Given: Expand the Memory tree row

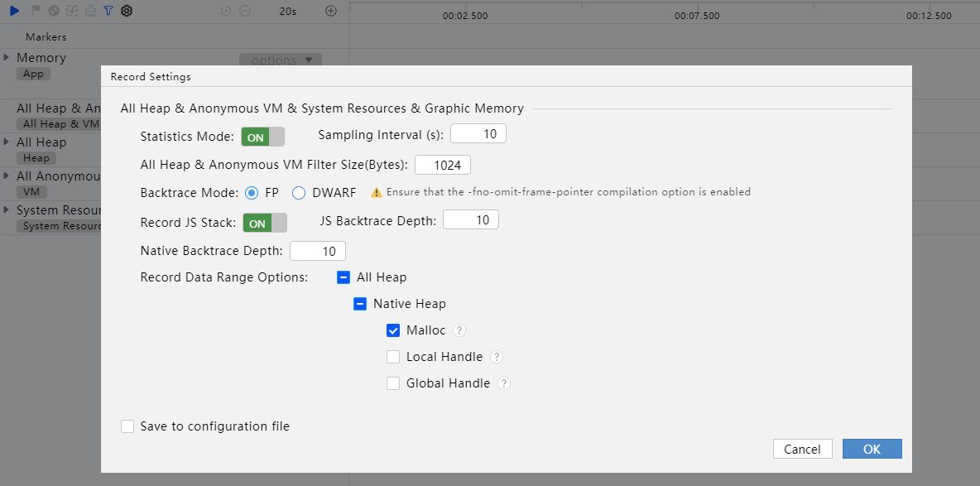Looking at the screenshot, I should [7, 57].
